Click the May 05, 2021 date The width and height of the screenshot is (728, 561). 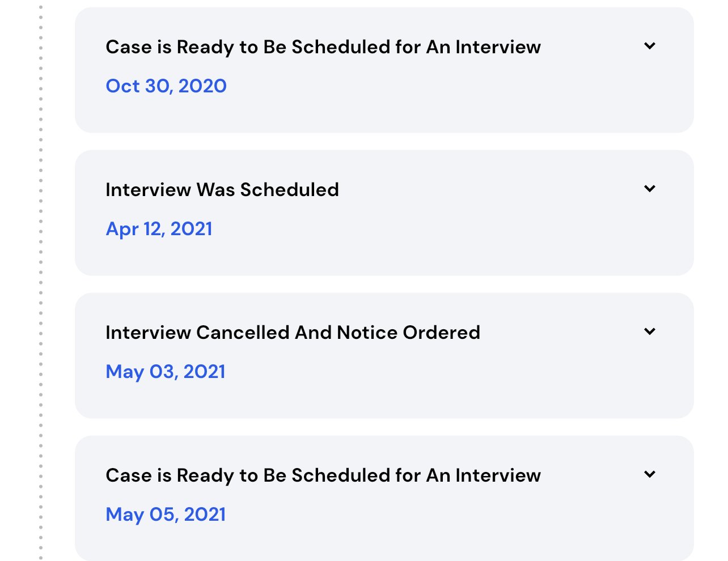[x=166, y=515]
